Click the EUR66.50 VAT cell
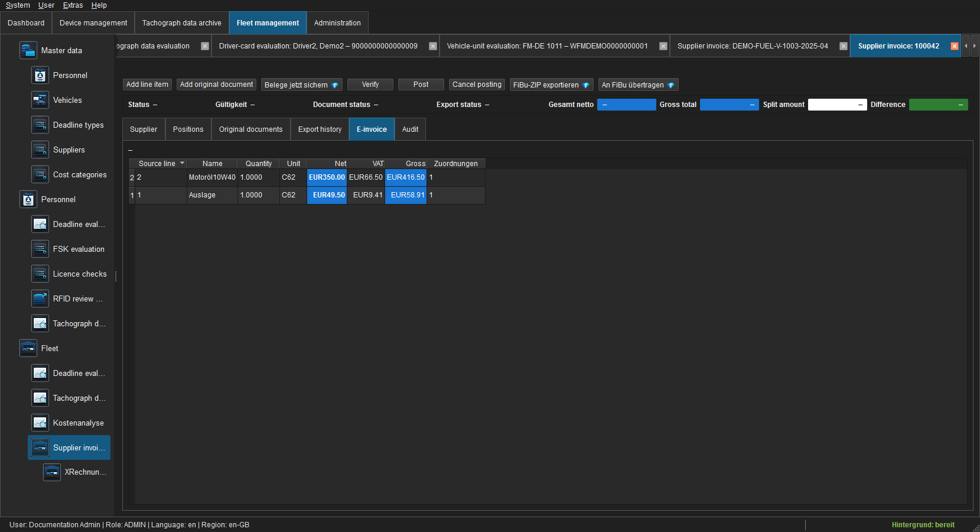This screenshot has height=532, width=980. click(366, 177)
